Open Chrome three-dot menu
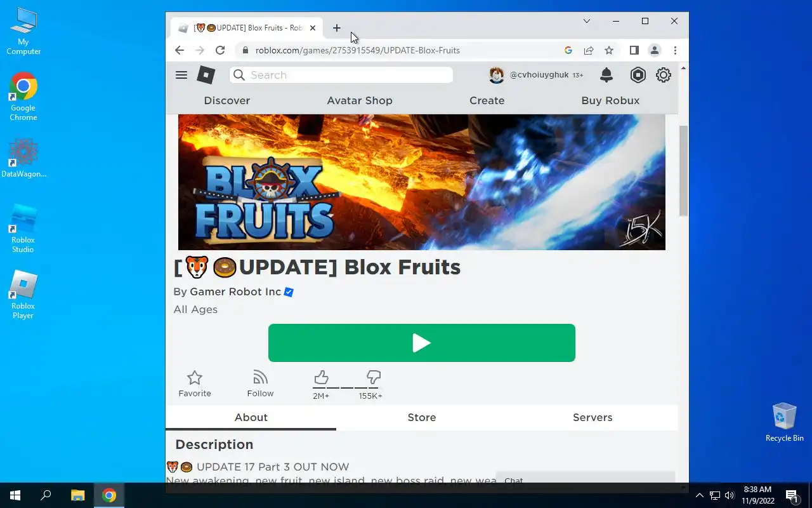 pos(675,50)
